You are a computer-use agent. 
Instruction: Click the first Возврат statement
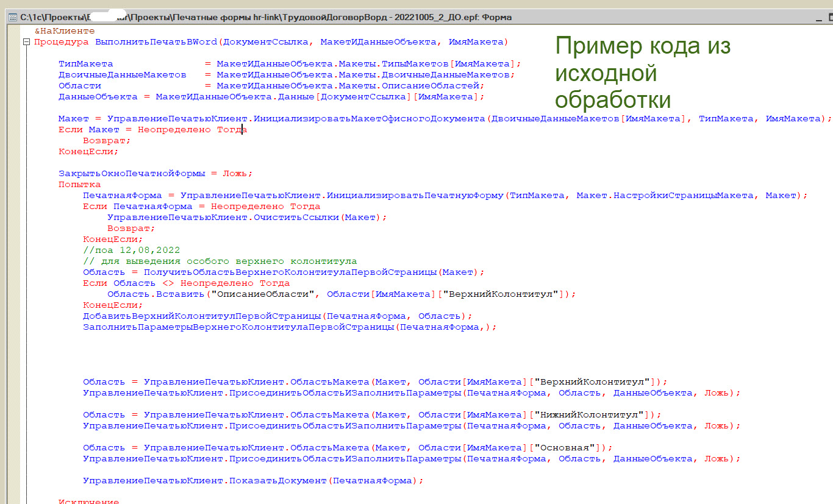pyautogui.click(x=106, y=141)
